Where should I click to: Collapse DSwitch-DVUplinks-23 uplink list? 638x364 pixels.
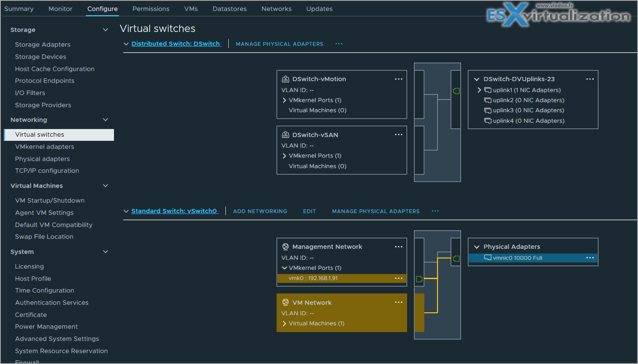477,79
